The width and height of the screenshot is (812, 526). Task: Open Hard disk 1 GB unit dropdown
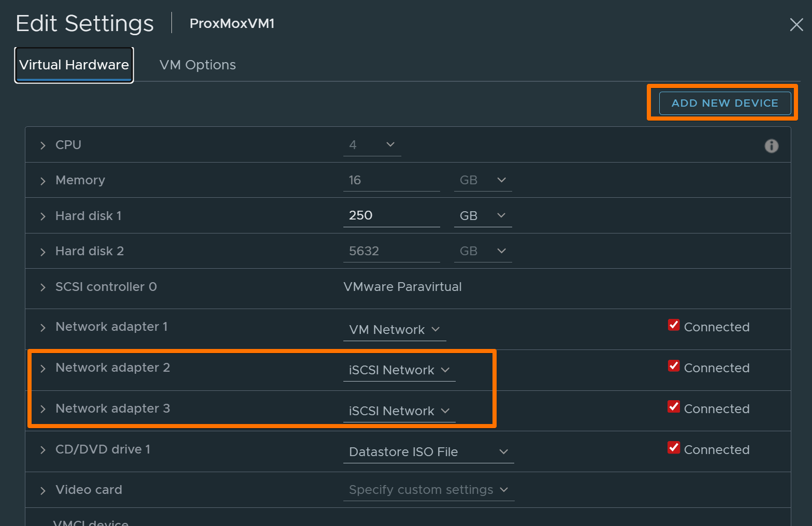pyautogui.click(x=483, y=216)
